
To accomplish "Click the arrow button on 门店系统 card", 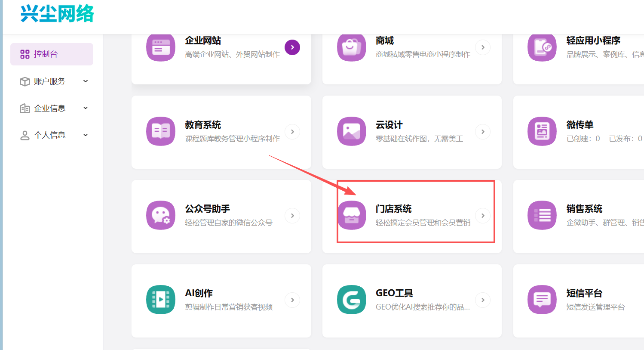I will 483,216.
